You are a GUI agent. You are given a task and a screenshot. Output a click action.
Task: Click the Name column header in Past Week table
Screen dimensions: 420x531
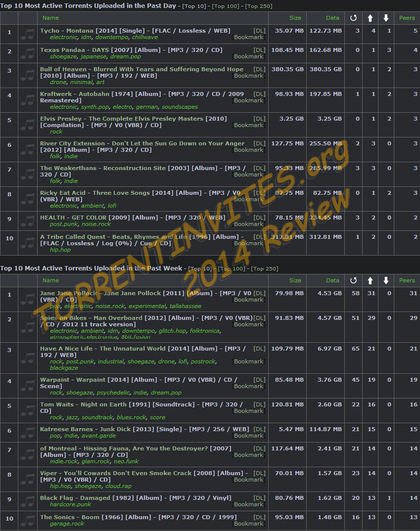(x=50, y=280)
